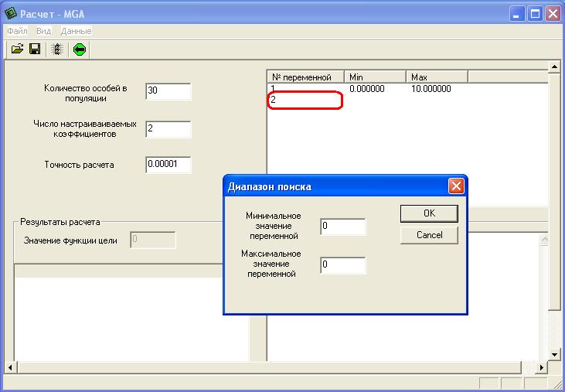Click the calculation precision field 0.00001
Image resolution: width=565 pixels, height=392 pixels.
168,164
